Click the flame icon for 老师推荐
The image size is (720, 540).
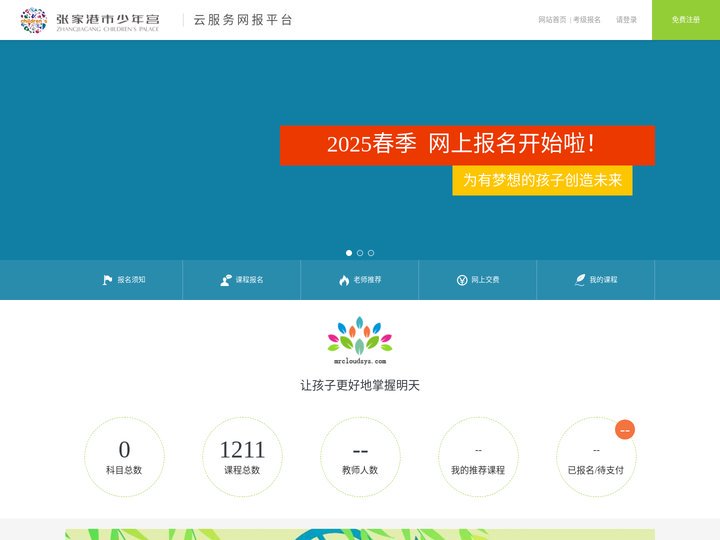pos(344,280)
